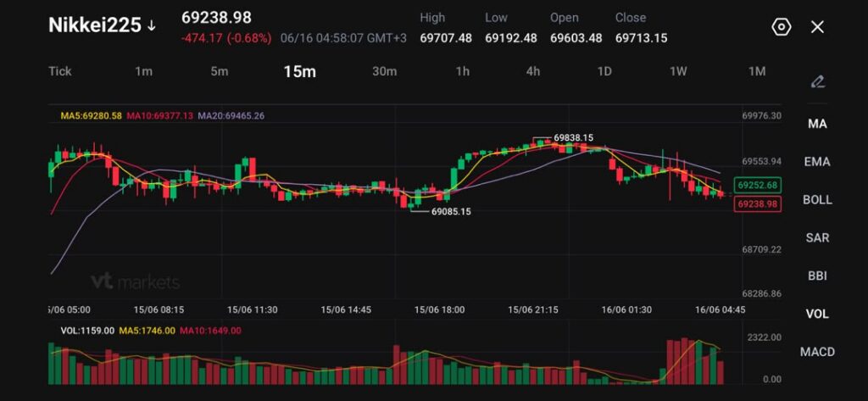Click the MA20:69465.26 legend value
The image size is (868, 401).
coord(231,116)
